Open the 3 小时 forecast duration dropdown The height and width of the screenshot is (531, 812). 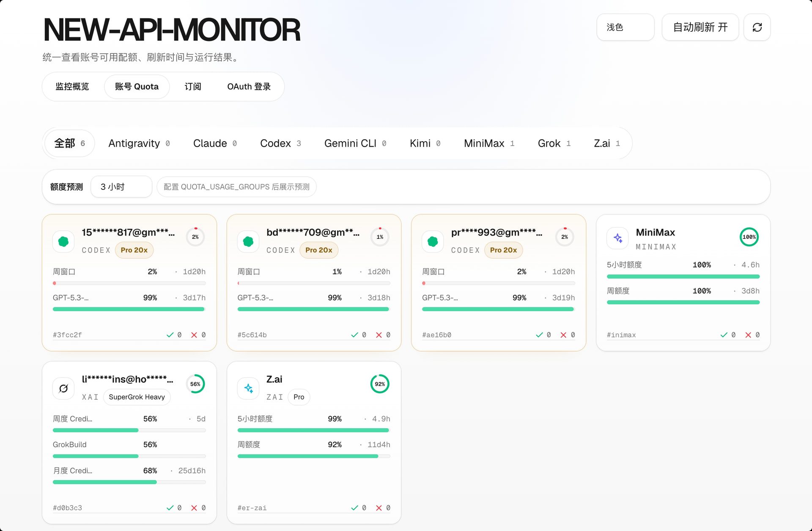click(x=121, y=187)
